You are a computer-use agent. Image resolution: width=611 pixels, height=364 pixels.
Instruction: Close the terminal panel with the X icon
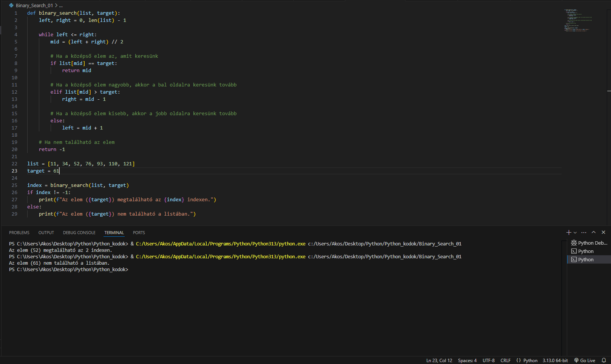tap(603, 233)
